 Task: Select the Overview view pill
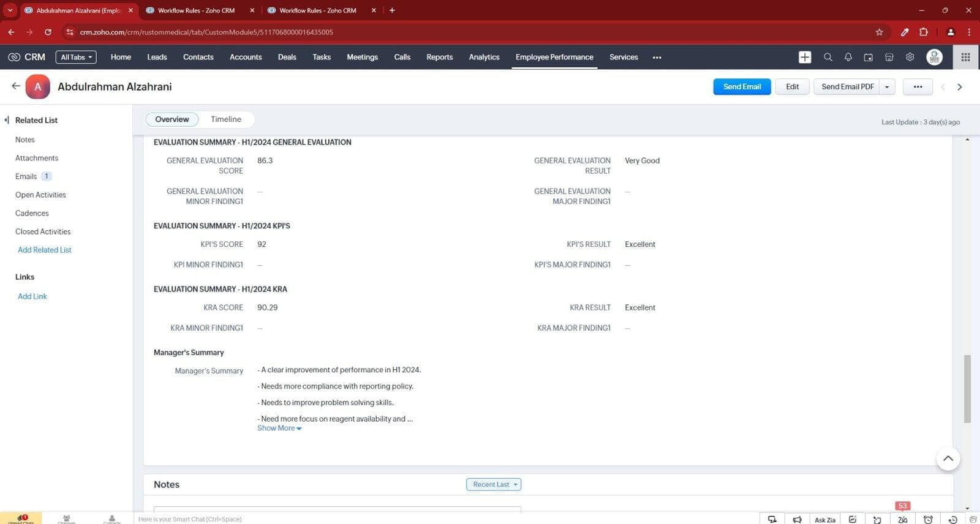point(171,119)
